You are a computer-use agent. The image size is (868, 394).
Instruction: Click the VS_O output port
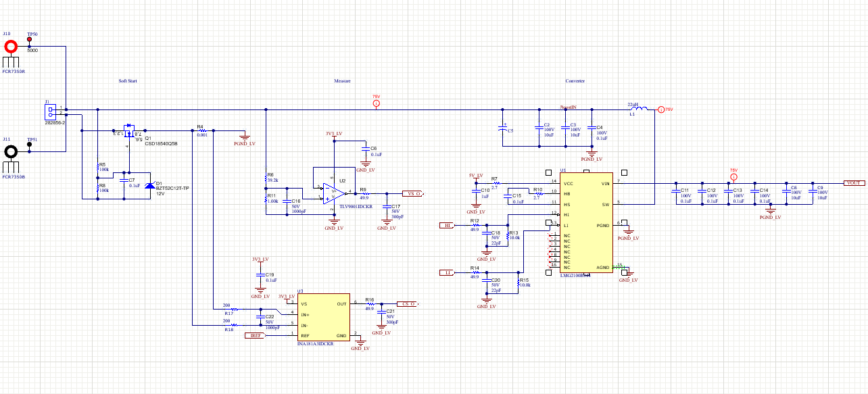click(412, 193)
